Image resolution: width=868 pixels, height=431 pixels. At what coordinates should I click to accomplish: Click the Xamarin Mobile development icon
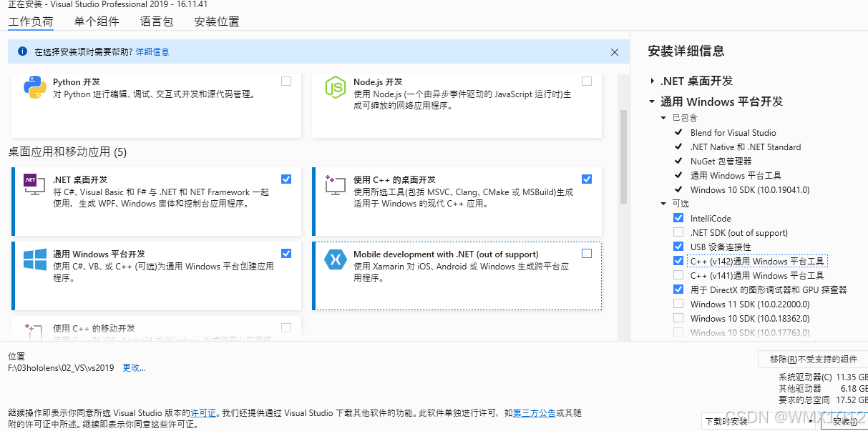coord(336,259)
